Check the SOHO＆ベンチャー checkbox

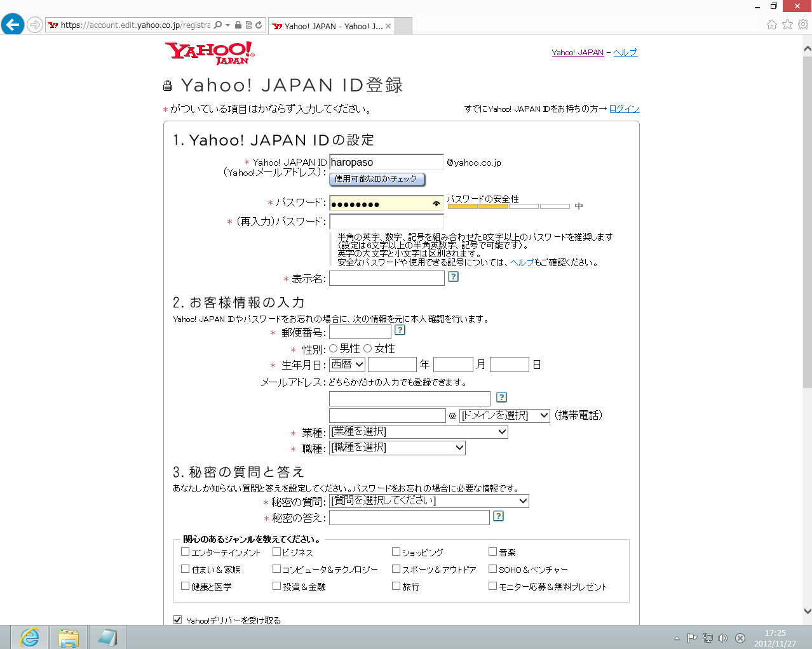[x=492, y=569]
